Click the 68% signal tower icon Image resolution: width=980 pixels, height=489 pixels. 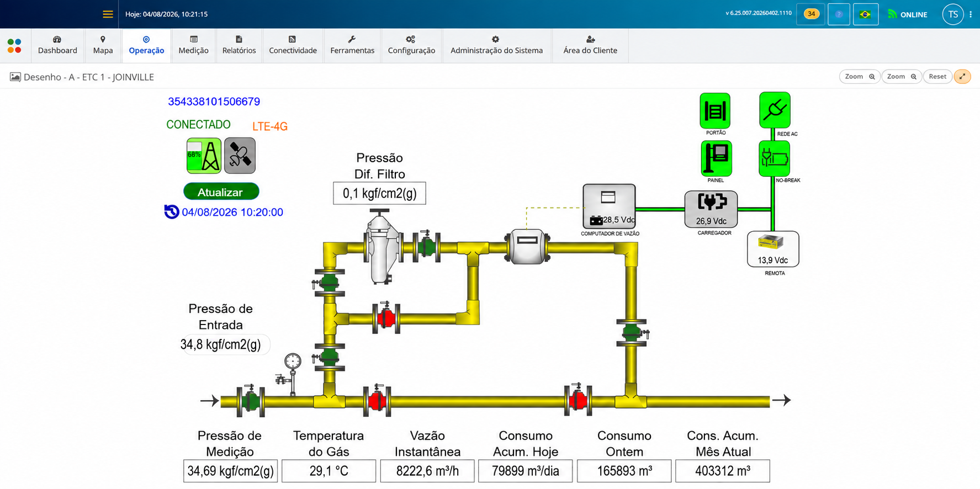pos(204,156)
